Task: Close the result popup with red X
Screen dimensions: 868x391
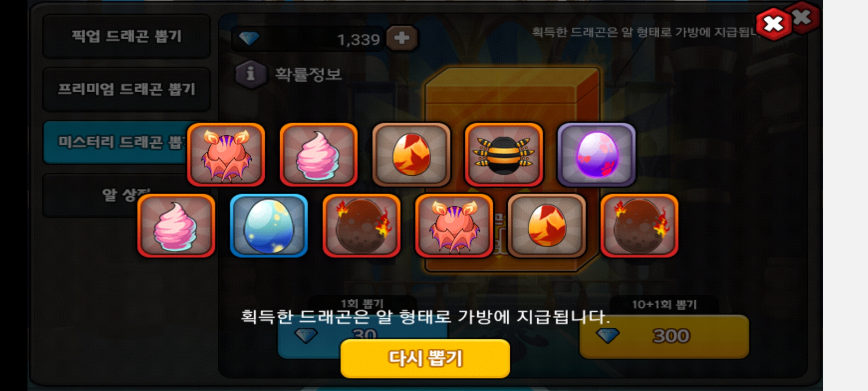Action: (773, 24)
